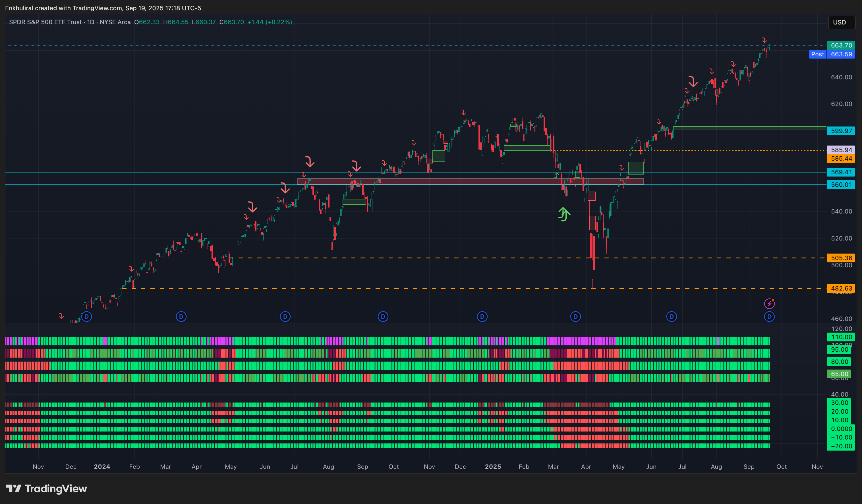Click the dividend marker near December 2023
862x504 pixels.
pos(86,317)
